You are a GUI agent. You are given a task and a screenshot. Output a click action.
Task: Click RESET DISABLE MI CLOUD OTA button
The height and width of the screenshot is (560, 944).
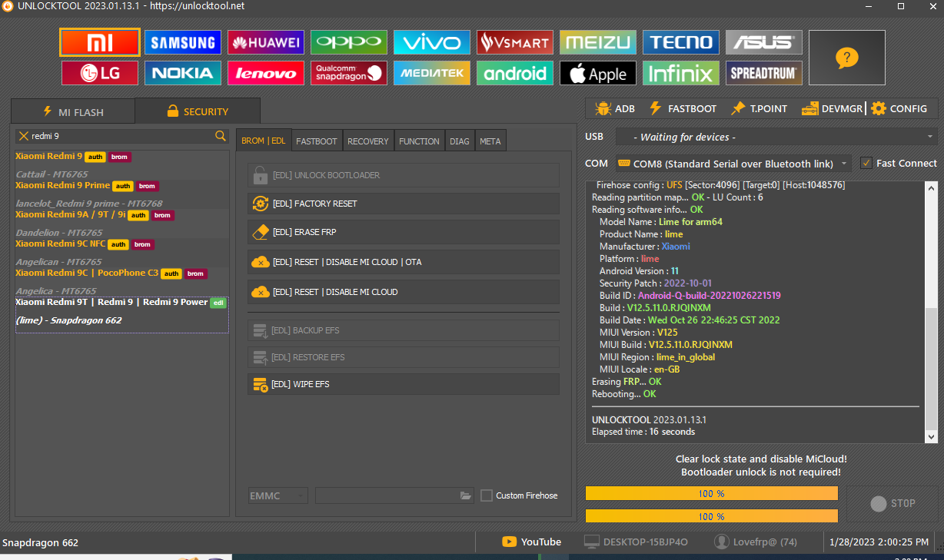point(404,262)
